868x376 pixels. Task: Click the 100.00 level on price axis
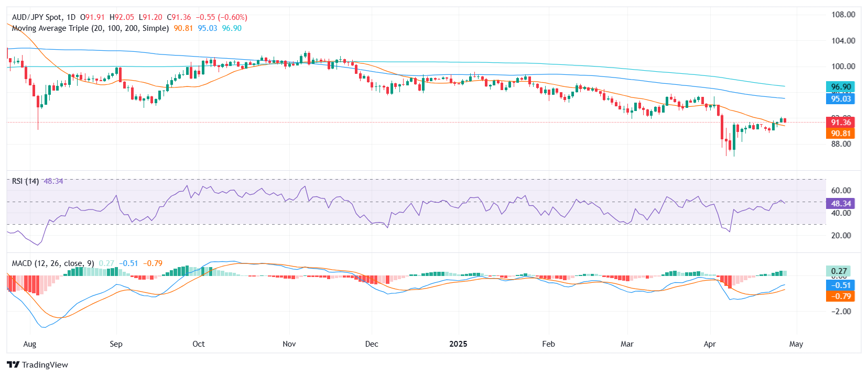(x=843, y=67)
